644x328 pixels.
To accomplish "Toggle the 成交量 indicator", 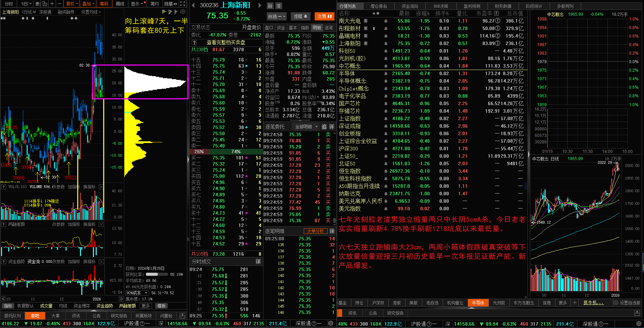I will pyautogui.click(x=46, y=306).
